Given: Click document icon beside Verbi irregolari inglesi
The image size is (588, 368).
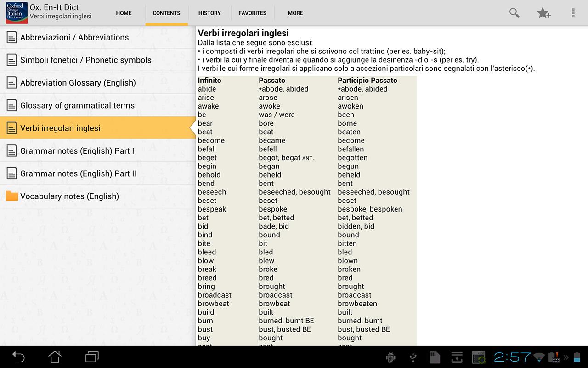Looking at the screenshot, I should tap(11, 128).
